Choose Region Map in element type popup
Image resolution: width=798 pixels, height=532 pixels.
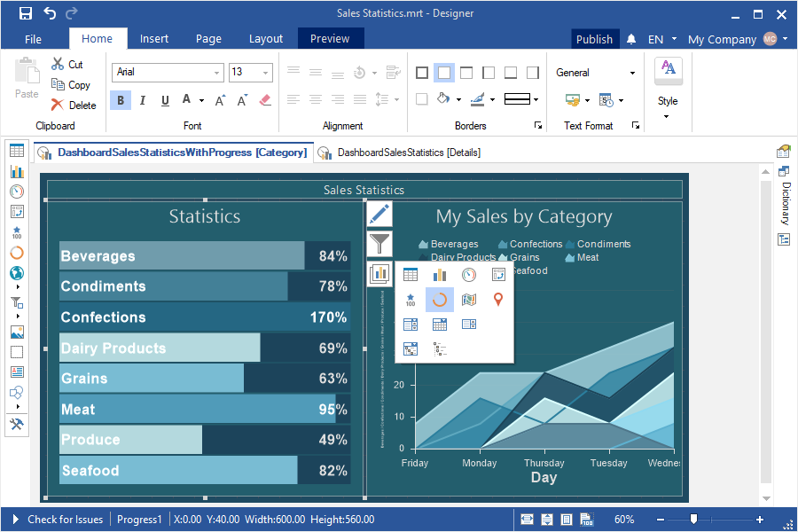click(x=469, y=300)
